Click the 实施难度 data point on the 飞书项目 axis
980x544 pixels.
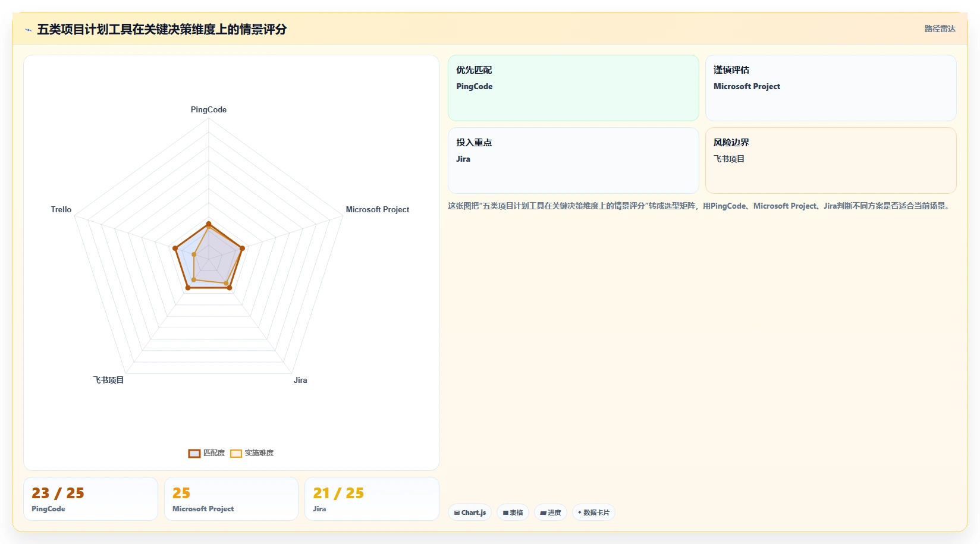[x=194, y=279]
